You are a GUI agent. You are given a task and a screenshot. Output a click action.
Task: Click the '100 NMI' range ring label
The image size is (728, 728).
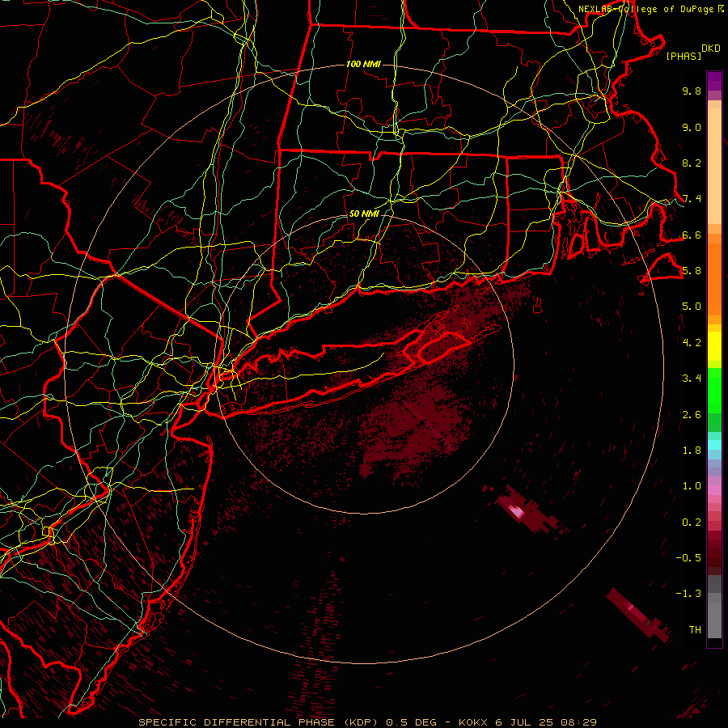pos(363,64)
